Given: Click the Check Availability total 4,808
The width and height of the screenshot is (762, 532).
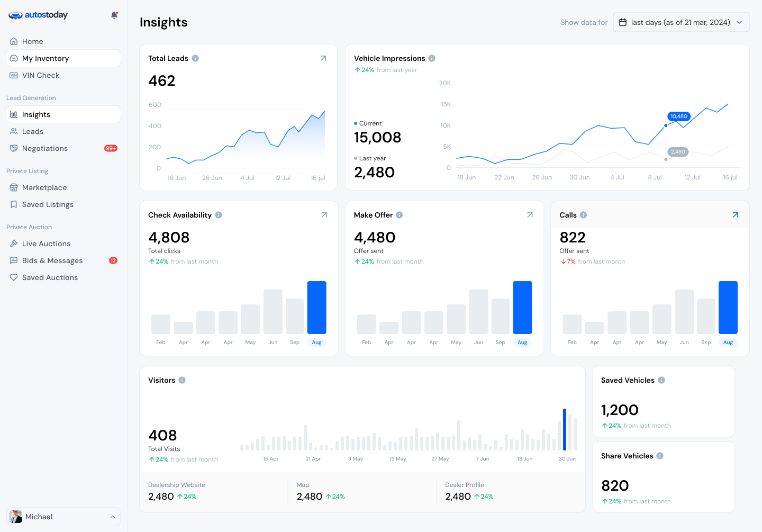Looking at the screenshot, I should pyautogui.click(x=169, y=238).
